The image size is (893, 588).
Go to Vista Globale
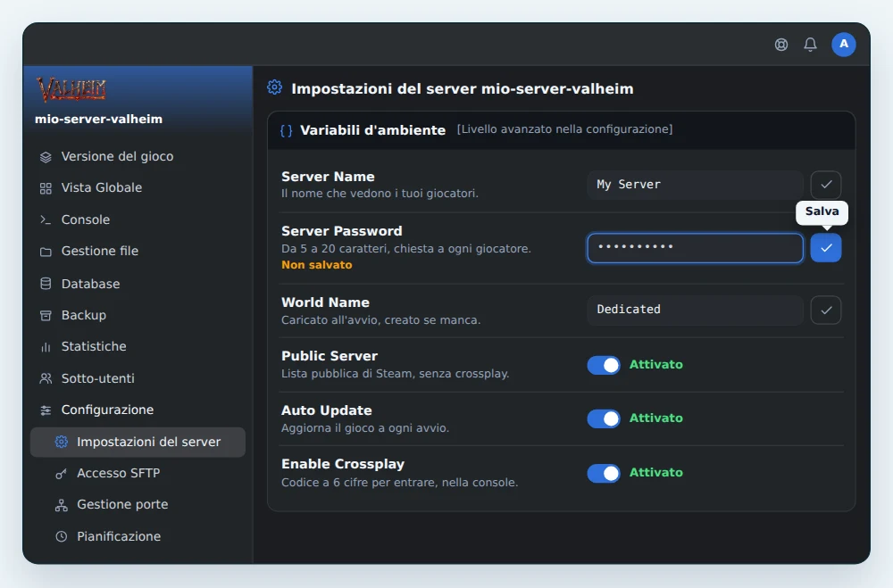click(138, 188)
